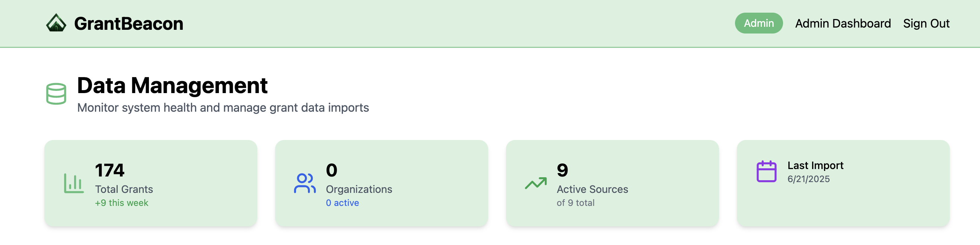This screenshot has width=980, height=245.
Task: Click the 174 grants count number
Action: 109,170
